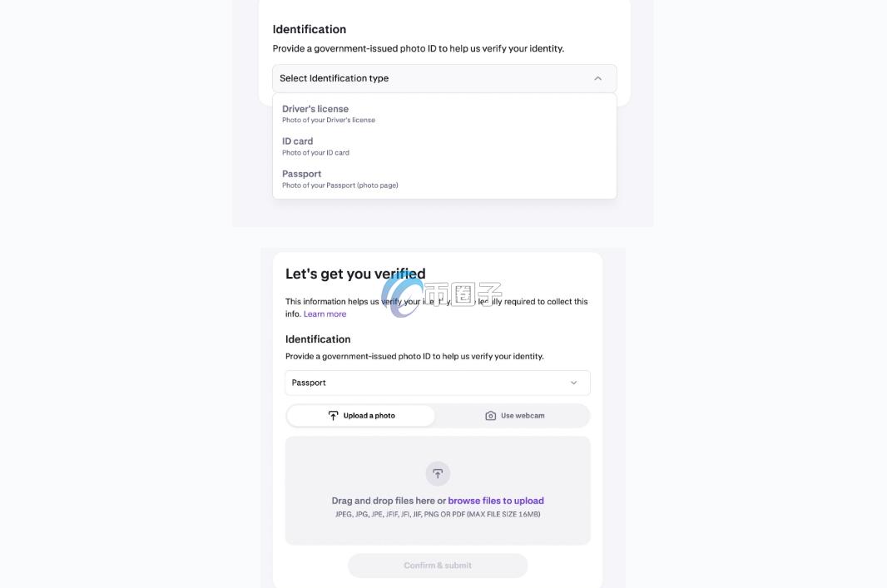Click the upload arrow icon beside Upload a photo

click(333, 415)
